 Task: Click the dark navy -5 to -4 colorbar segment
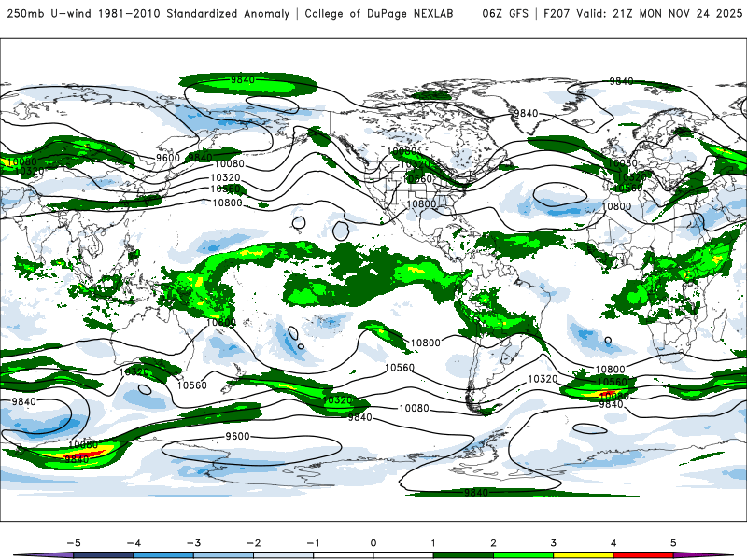pyautogui.click(x=104, y=555)
